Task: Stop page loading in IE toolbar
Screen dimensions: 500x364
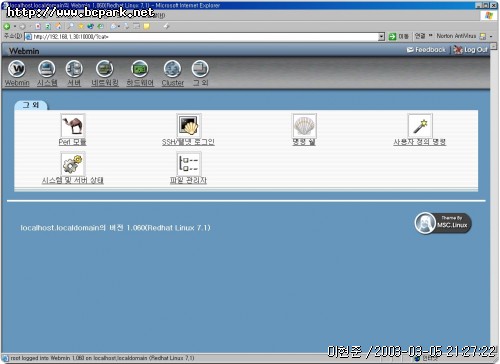Action: click(38, 26)
